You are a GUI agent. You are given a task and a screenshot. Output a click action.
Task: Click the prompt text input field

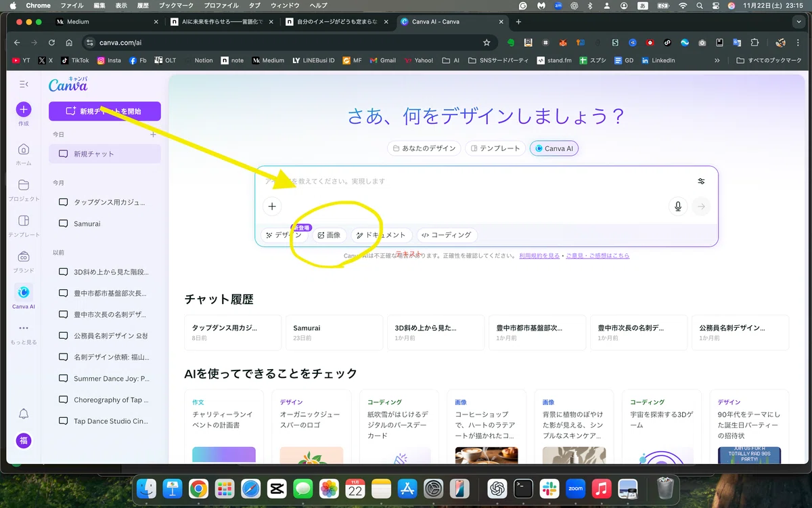pyautogui.click(x=474, y=182)
